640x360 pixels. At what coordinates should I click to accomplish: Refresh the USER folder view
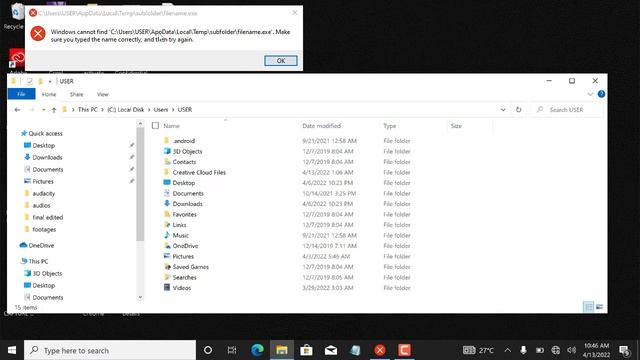click(518, 110)
